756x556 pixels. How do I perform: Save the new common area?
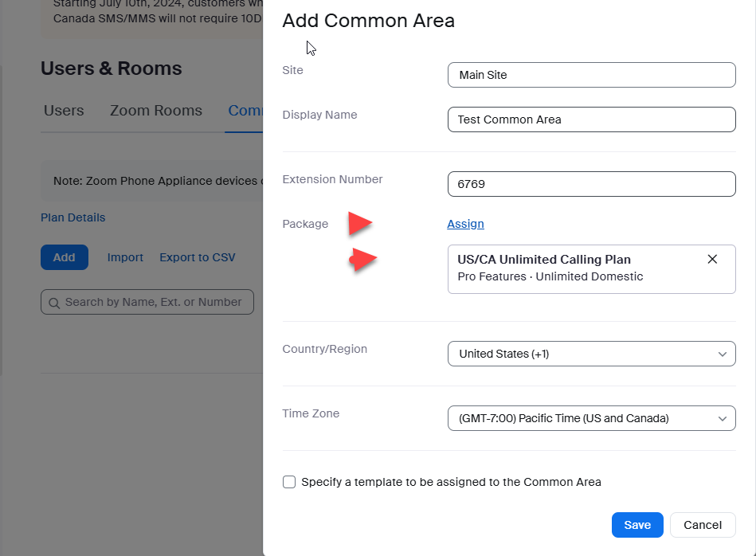pyautogui.click(x=637, y=525)
